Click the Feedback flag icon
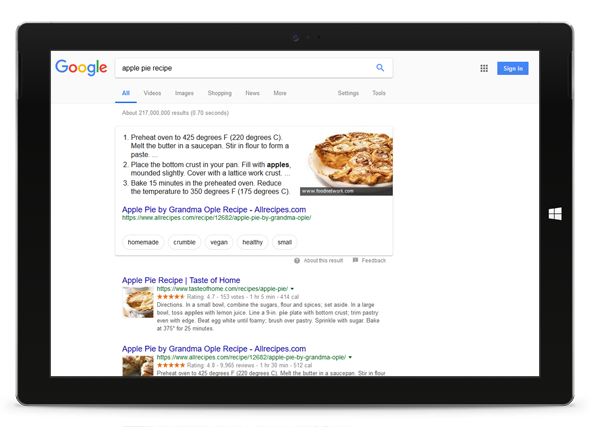The width and height of the screenshot is (590, 427). pos(355,260)
